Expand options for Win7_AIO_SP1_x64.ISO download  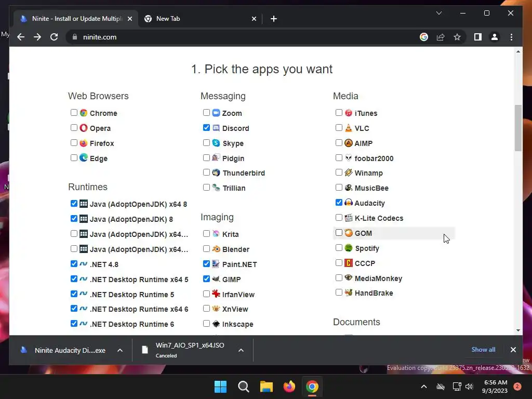point(241,350)
